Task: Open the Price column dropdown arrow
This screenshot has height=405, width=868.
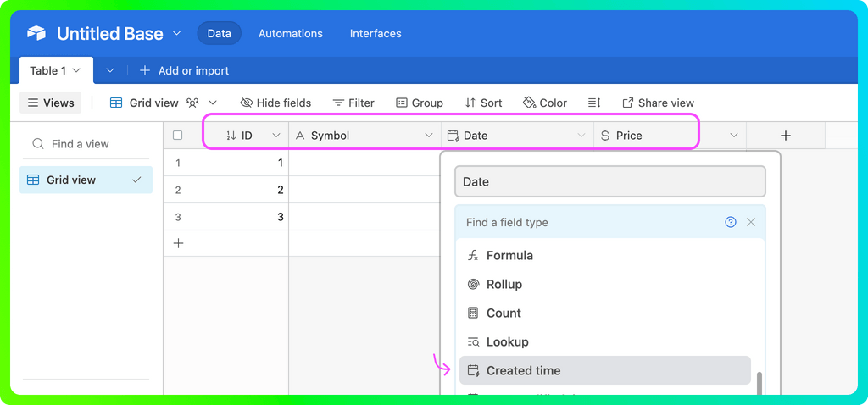Action: tap(733, 136)
